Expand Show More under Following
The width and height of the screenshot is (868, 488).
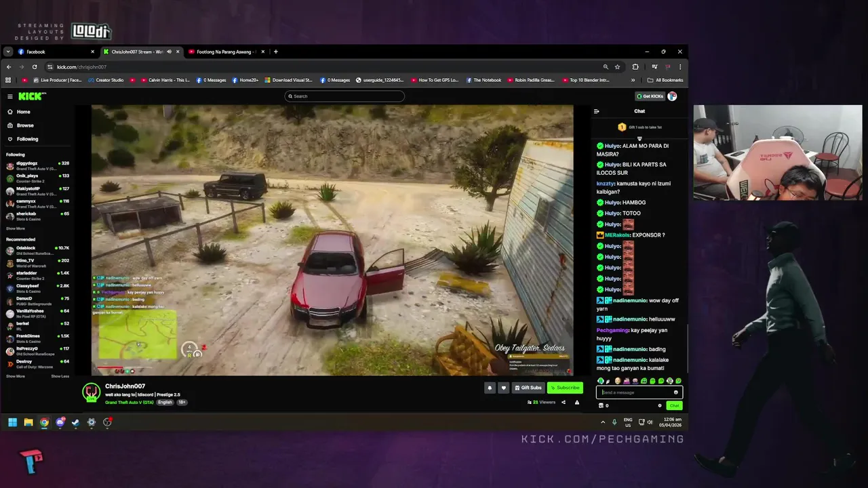[x=16, y=228]
